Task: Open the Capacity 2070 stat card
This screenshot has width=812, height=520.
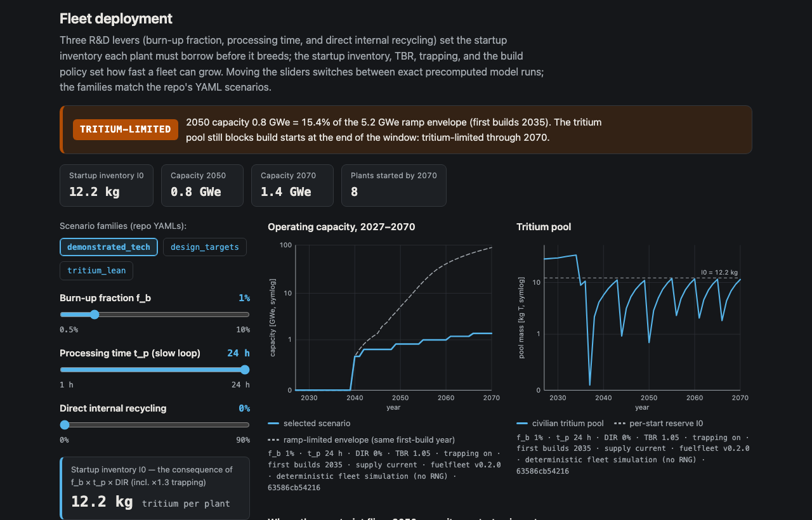Action: coord(292,185)
